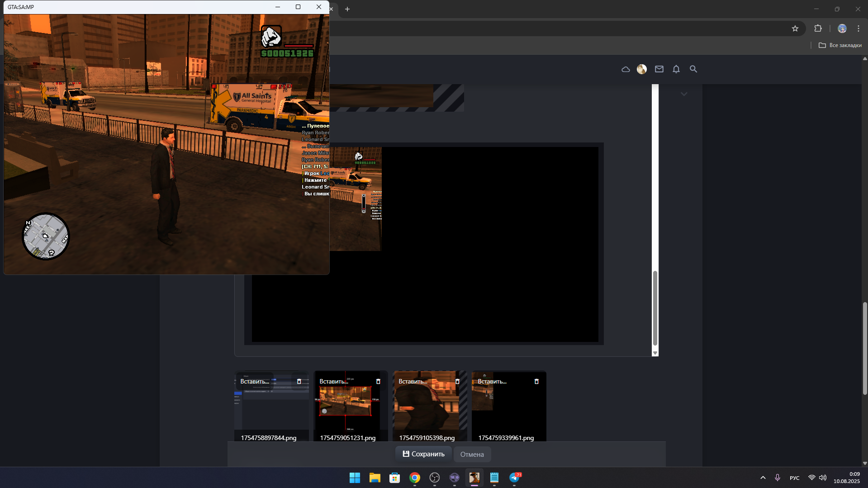Open forum notifications bell

point(676,69)
